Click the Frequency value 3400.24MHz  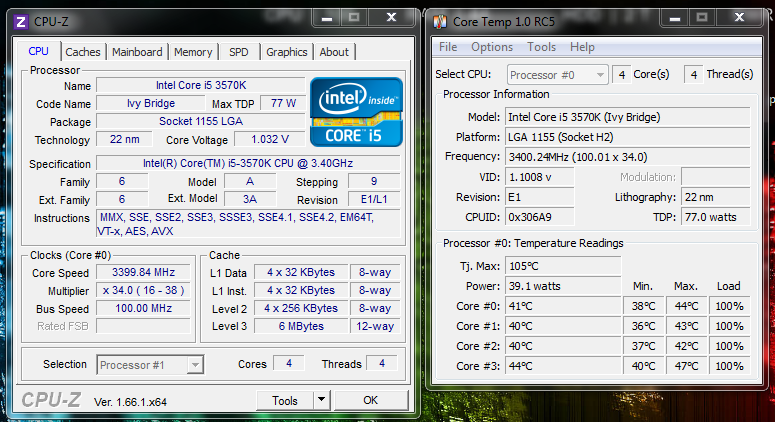628,157
